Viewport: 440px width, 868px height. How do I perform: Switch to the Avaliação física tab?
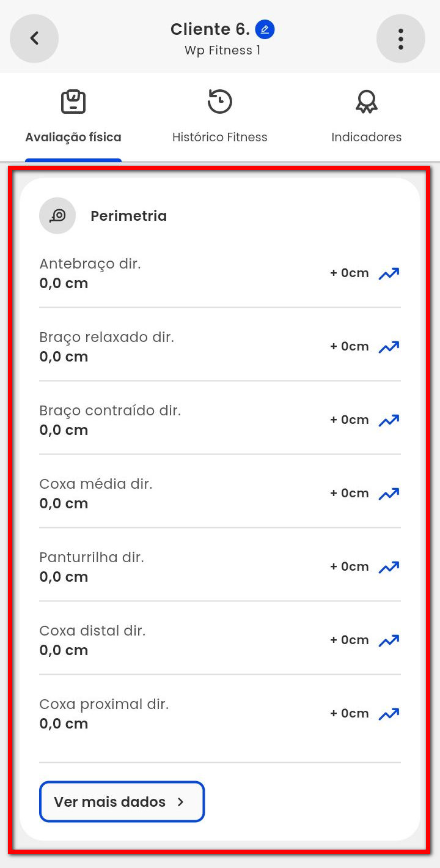pyautogui.click(x=73, y=117)
